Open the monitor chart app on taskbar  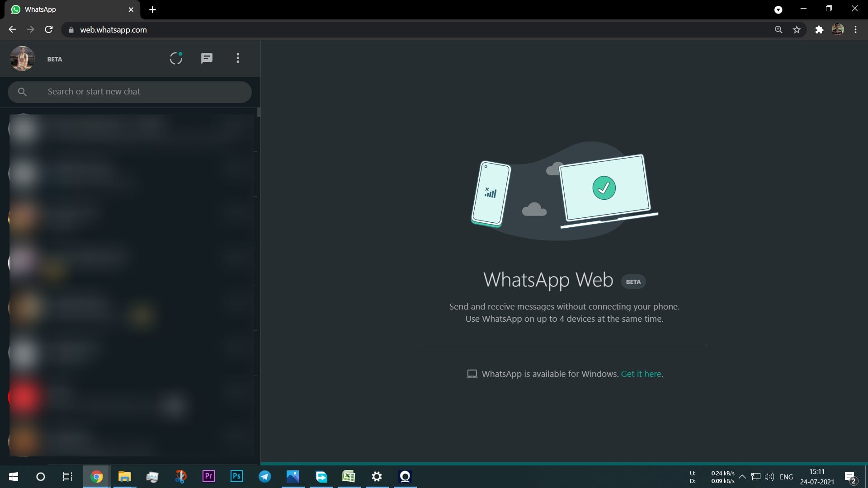click(152, 477)
